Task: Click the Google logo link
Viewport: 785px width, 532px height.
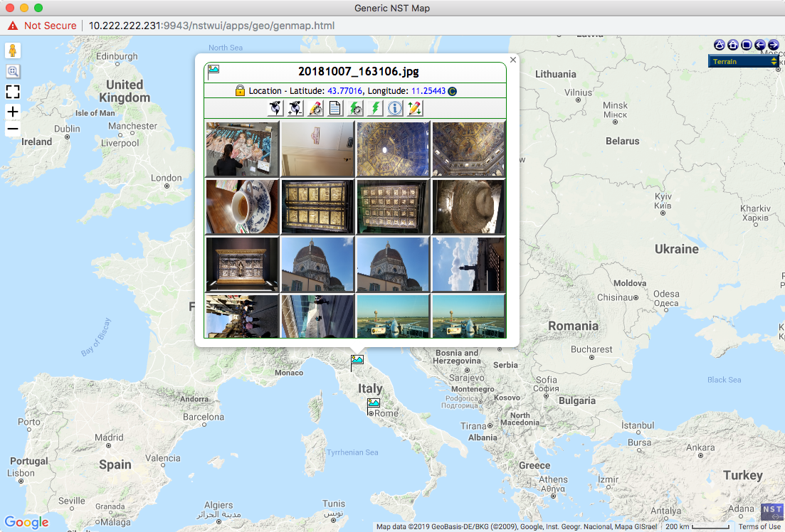Action: (x=26, y=523)
